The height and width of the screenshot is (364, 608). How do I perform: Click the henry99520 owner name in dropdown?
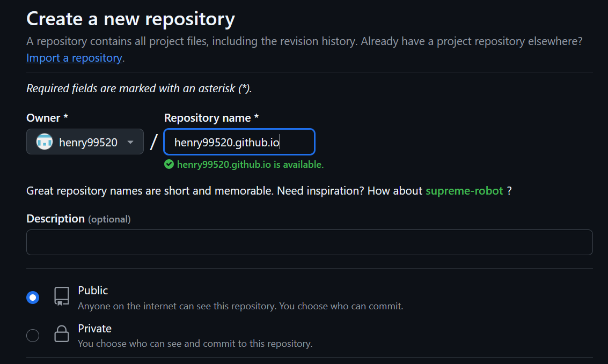pos(88,142)
